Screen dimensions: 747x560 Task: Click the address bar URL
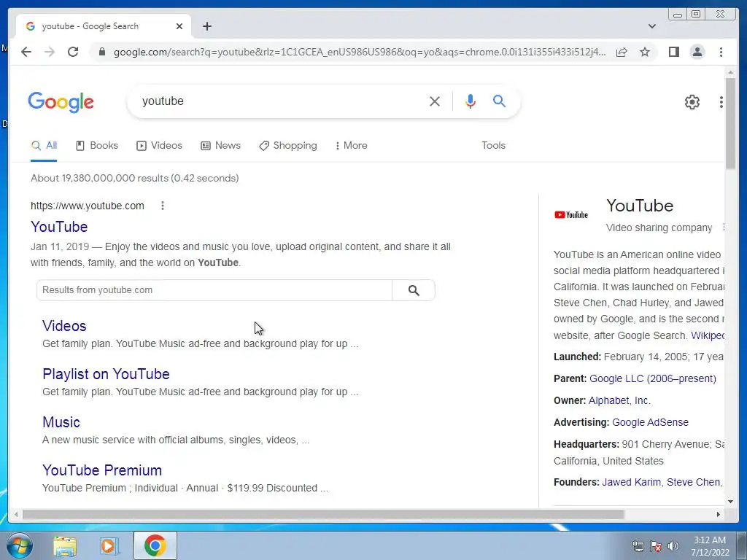tap(360, 52)
